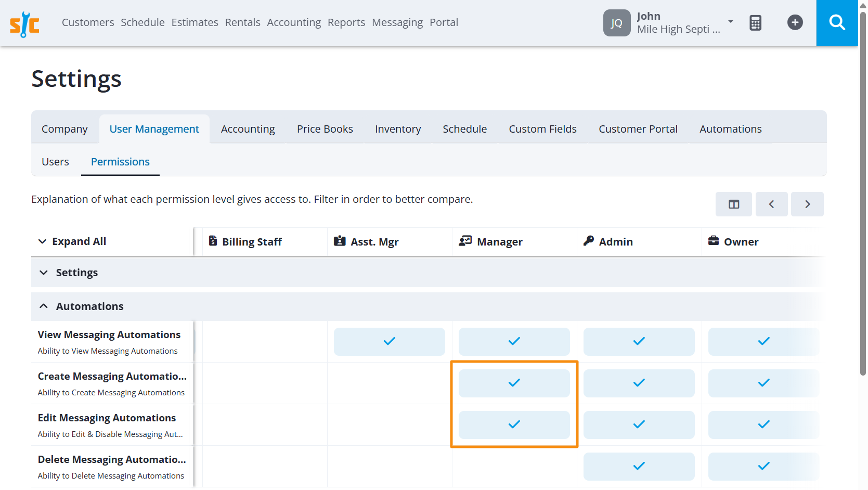Open Schedule in the top menu
Screen dimensions: 868x490
tap(142, 22)
